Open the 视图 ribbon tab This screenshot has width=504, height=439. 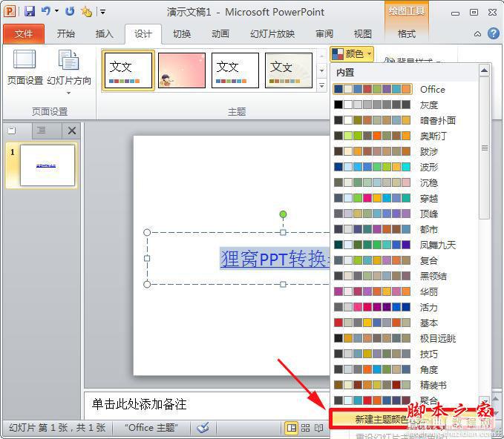pos(362,33)
